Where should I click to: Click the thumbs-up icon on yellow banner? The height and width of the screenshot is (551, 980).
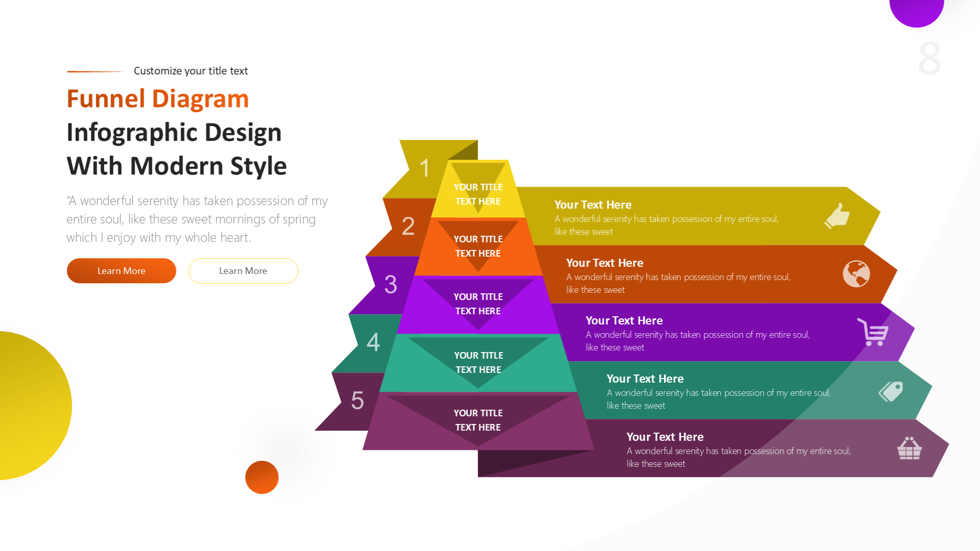(x=837, y=216)
